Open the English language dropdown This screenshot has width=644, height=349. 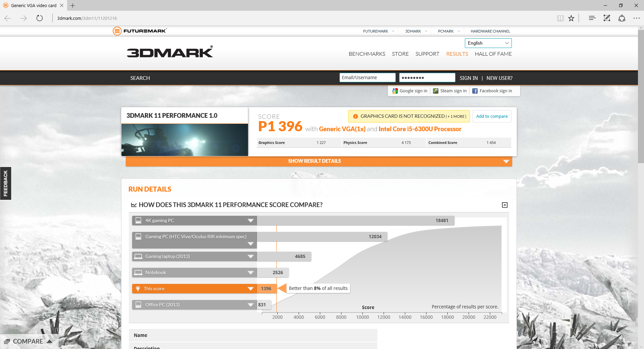[x=488, y=43]
